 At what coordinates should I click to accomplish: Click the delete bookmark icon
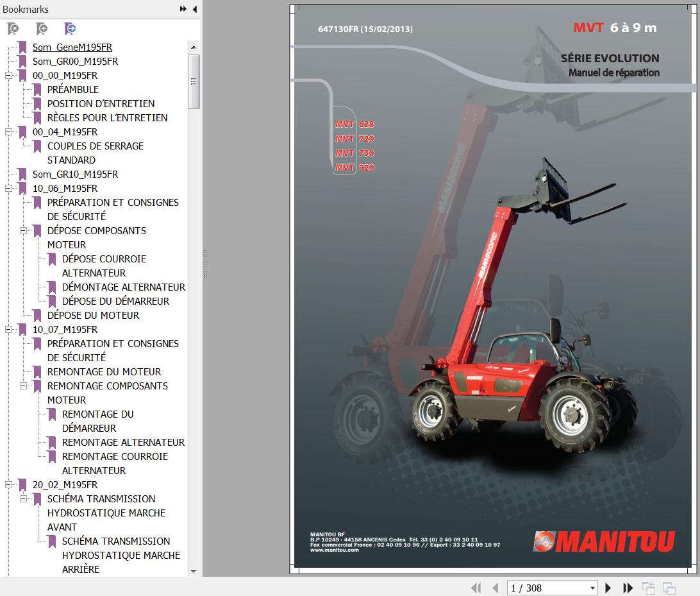[x=13, y=29]
